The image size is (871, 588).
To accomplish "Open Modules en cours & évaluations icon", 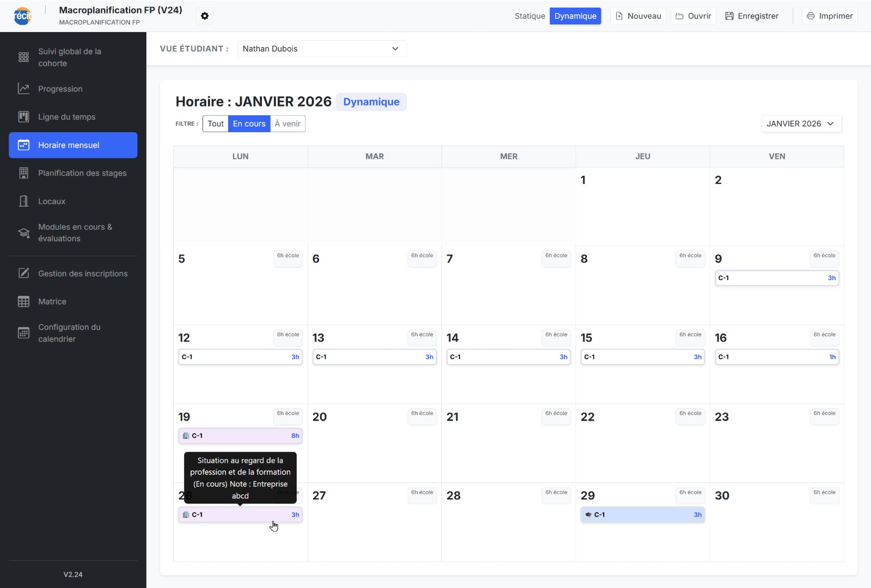I will [x=23, y=233].
